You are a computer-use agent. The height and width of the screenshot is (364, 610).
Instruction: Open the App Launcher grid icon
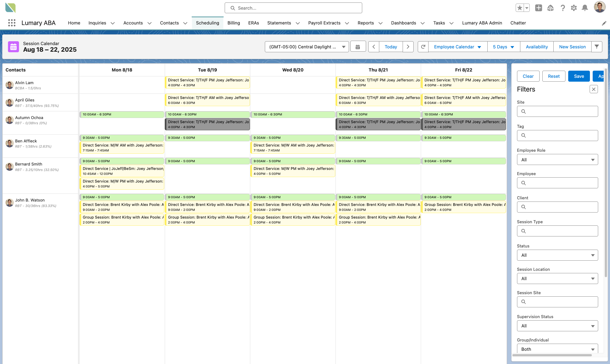click(12, 23)
